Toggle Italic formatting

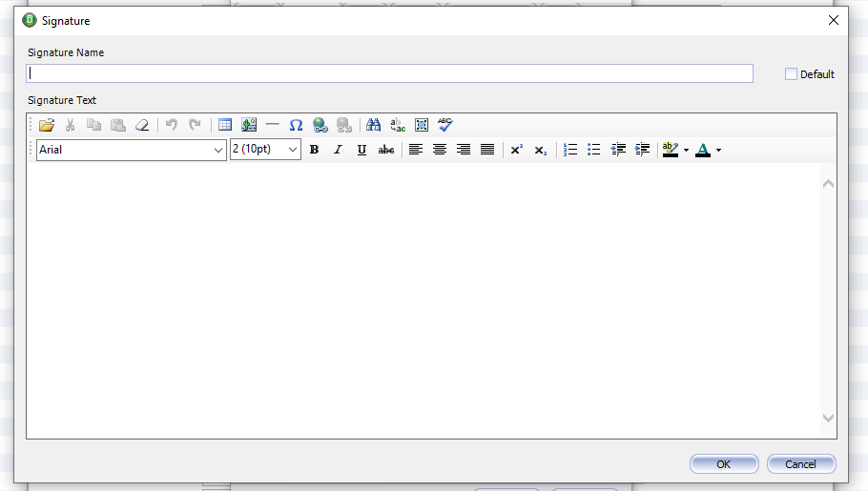338,150
